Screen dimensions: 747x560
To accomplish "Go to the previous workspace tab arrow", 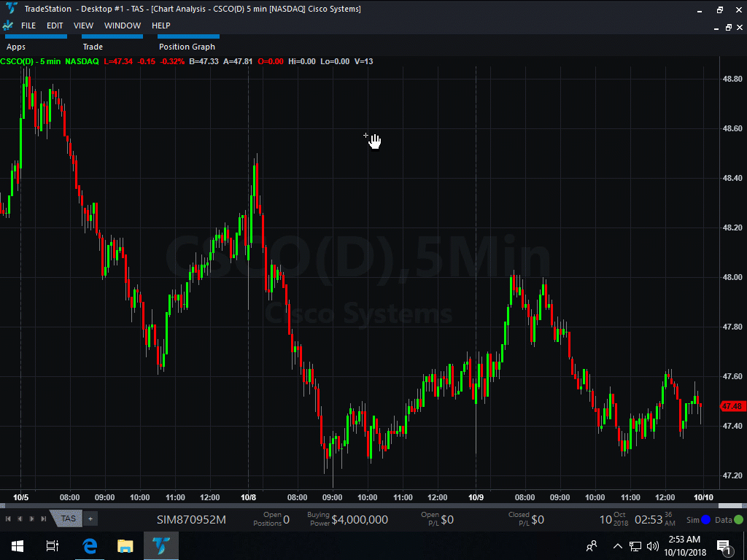I will [x=20, y=518].
